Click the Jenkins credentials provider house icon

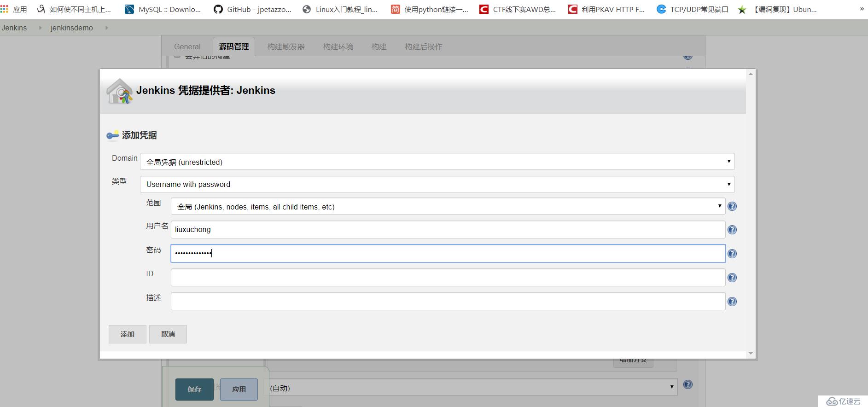pyautogui.click(x=120, y=91)
